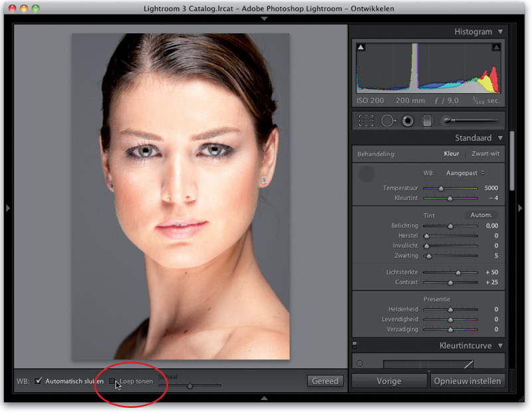The height and width of the screenshot is (416, 532).
Task: Click the Levendigheid slider
Action: coord(450,320)
